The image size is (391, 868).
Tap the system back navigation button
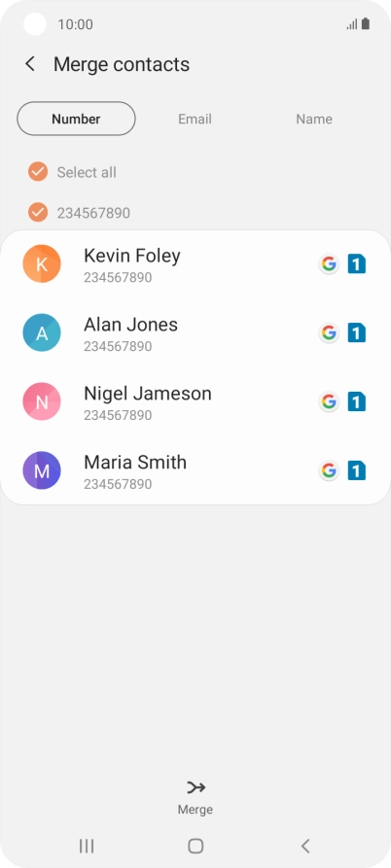pos(304,846)
